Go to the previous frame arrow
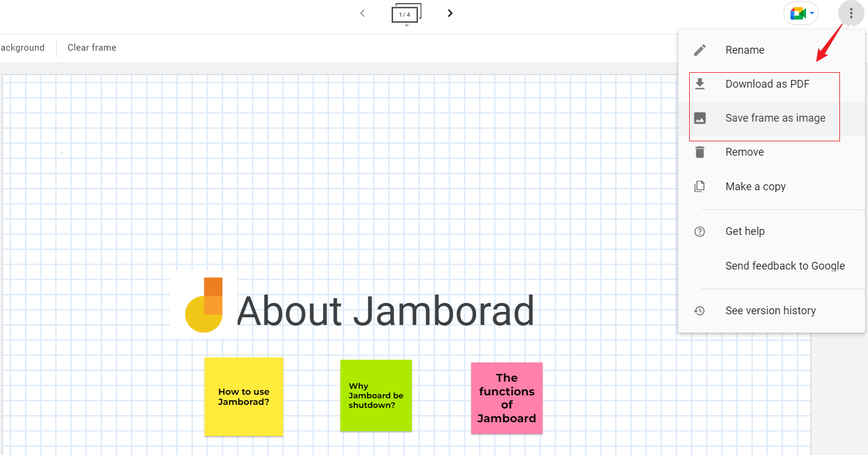This screenshot has height=455, width=868. click(x=362, y=13)
